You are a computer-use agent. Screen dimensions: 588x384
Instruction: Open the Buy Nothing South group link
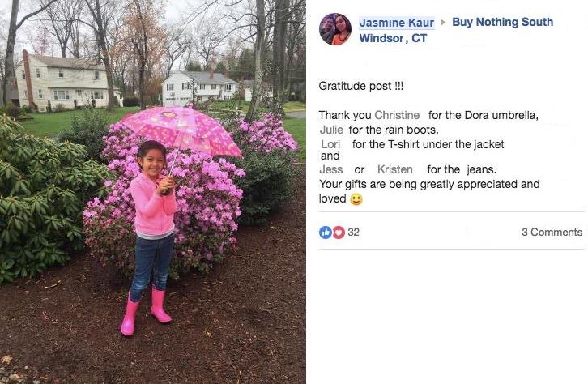coord(502,22)
